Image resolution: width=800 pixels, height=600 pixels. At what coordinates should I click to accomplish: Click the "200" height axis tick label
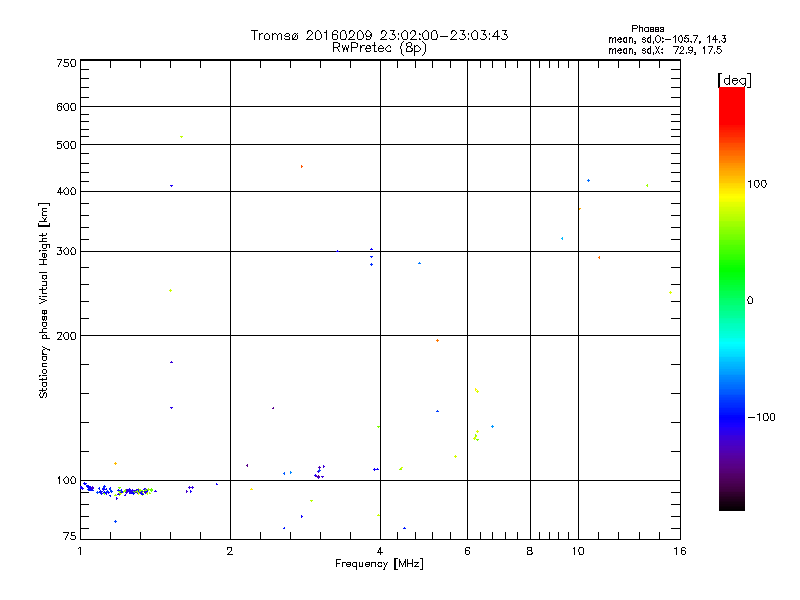point(66,336)
